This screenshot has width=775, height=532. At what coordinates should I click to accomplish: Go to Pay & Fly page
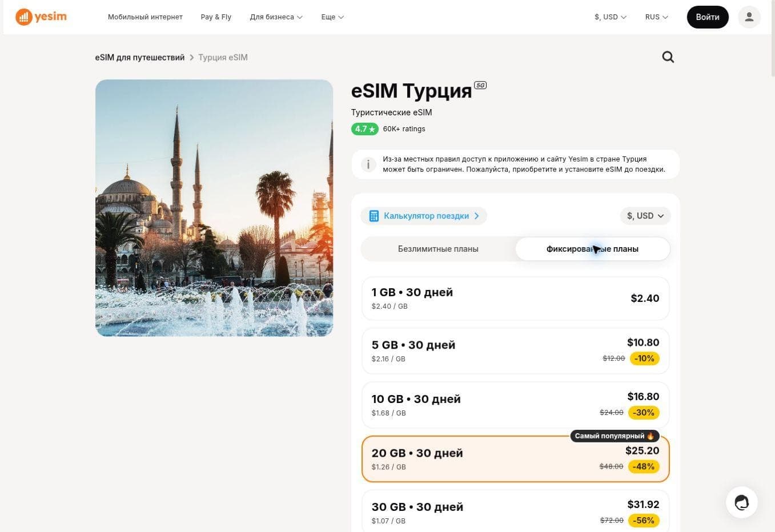pos(216,17)
